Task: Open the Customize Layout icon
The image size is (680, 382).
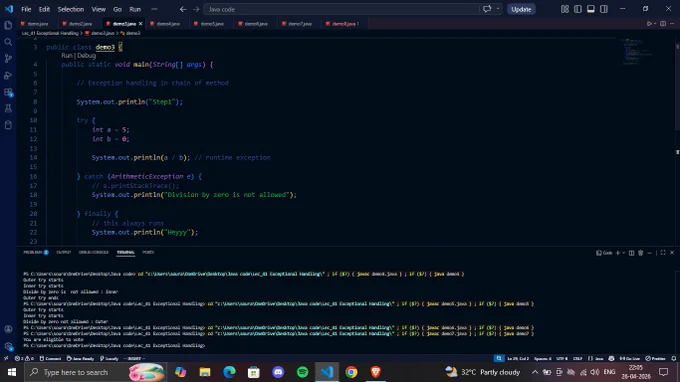Action: click(565, 9)
